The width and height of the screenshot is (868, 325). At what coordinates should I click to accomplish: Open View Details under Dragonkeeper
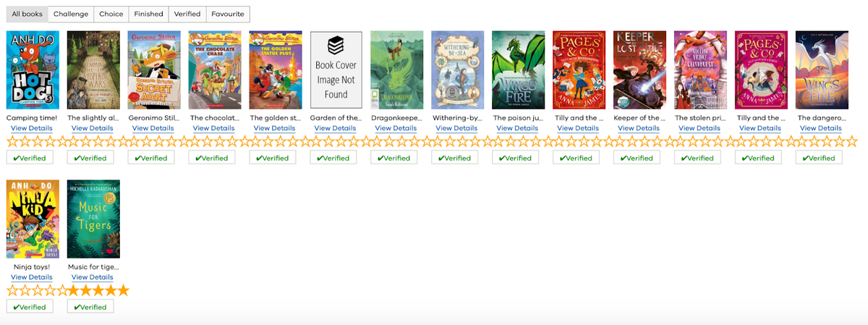tap(396, 128)
